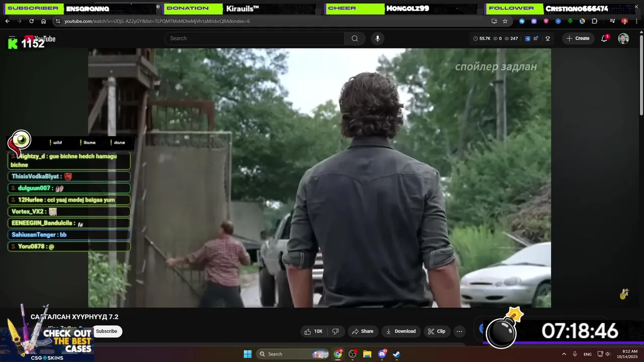Click the video player frame
The height and width of the screenshot is (362, 644).
point(319,177)
